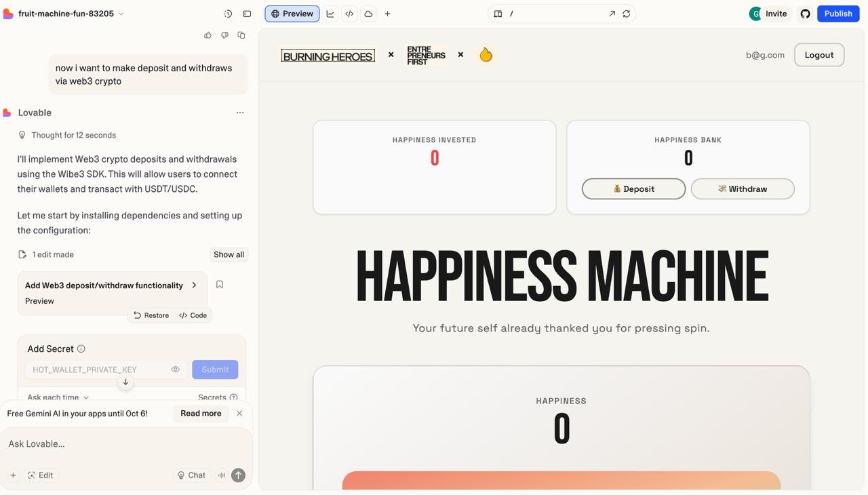
Task: Click the plus attach icon in chat box
Action: 13,475
